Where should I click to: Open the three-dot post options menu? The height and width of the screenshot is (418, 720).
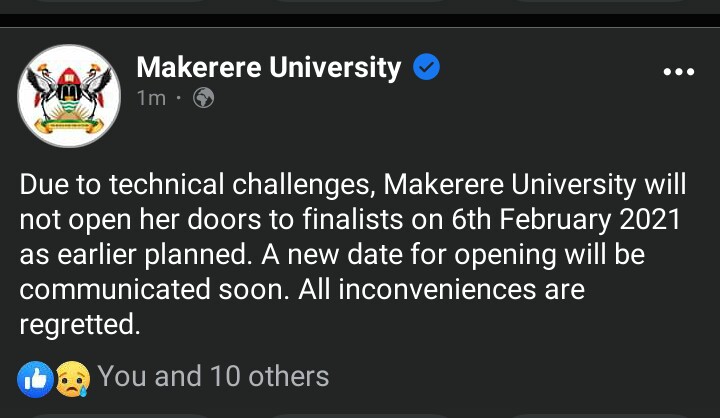click(679, 72)
